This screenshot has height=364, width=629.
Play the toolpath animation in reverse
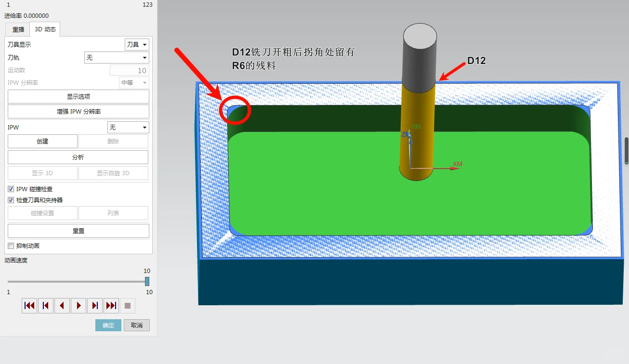pos(62,305)
